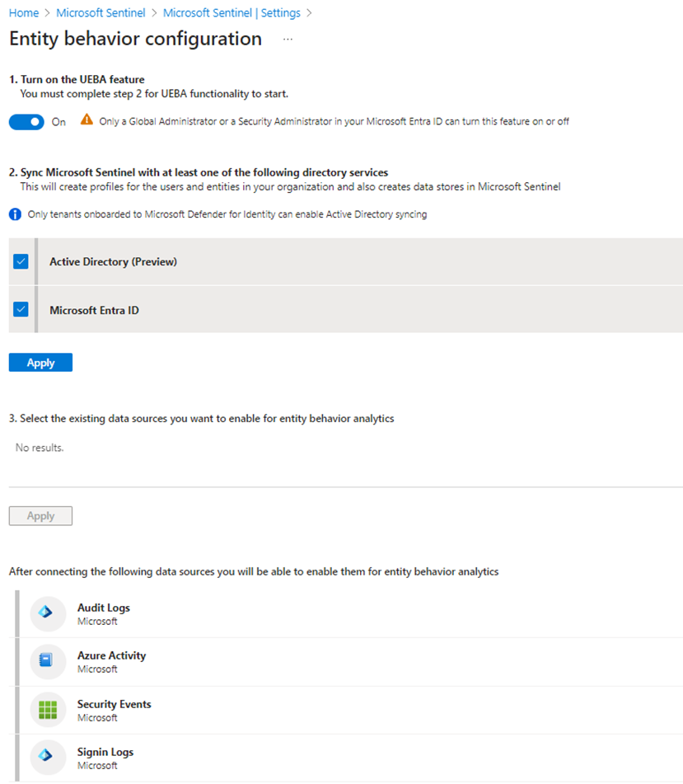Open Microsoft Sentinel | Settings breadcrumb
The image size is (683, 784).
point(232,13)
